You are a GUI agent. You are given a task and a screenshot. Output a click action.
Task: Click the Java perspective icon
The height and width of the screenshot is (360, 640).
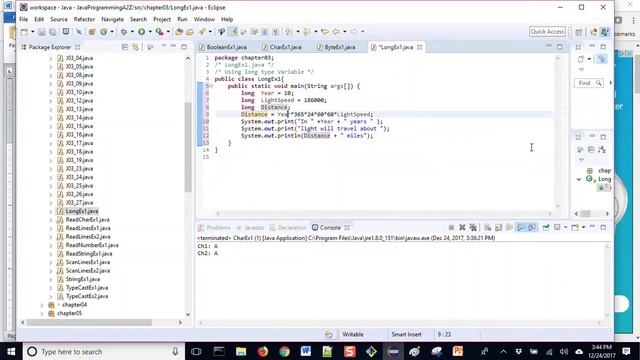coord(604,32)
